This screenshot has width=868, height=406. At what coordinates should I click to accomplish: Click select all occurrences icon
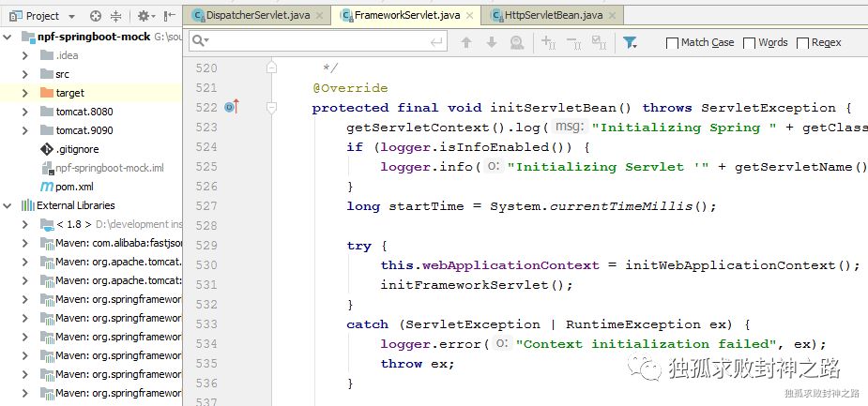pyautogui.click(x=599, y=42)
